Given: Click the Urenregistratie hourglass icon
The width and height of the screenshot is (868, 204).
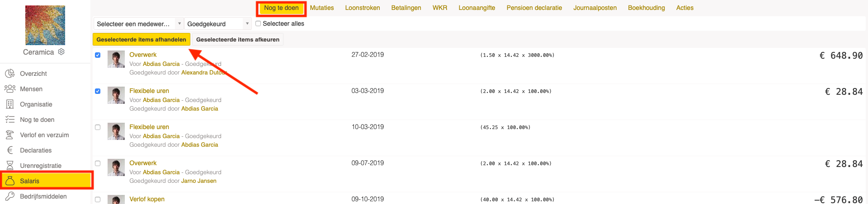Looking at the screenshot, I should click(9, 166).
